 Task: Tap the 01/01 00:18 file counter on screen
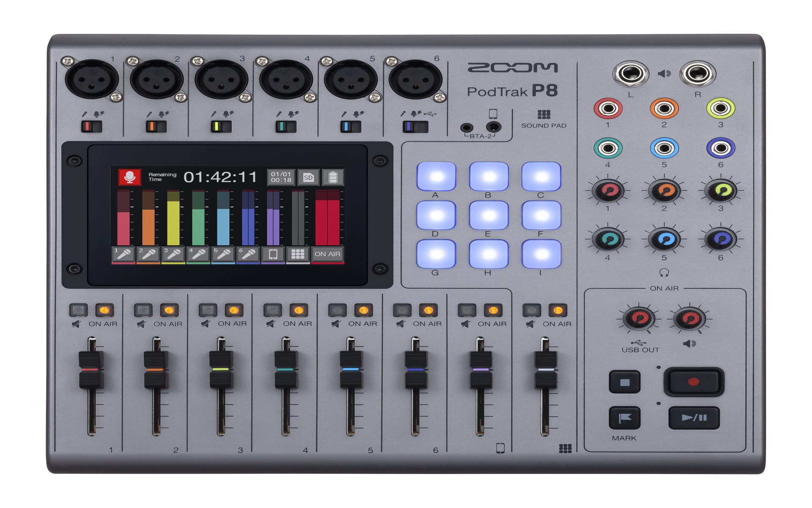(281, 177)
